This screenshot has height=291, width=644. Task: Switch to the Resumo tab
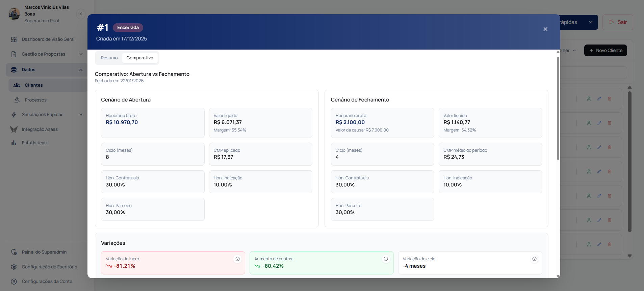[109, 58]
